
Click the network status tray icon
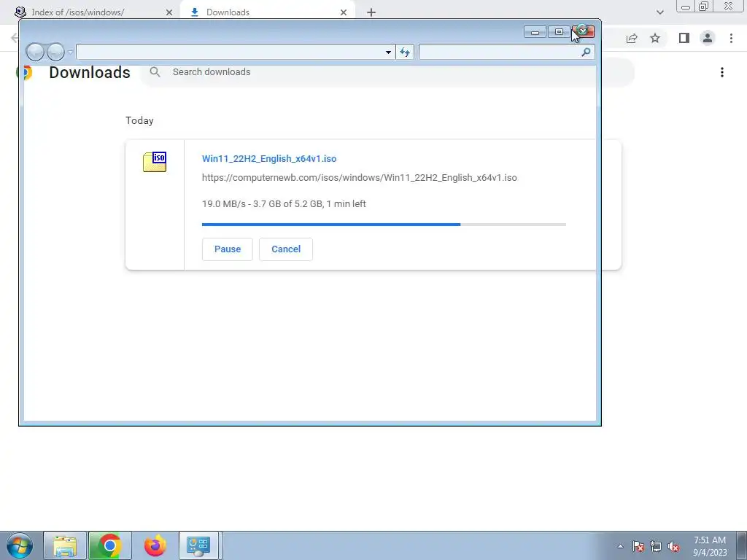(x=656, y=546)
